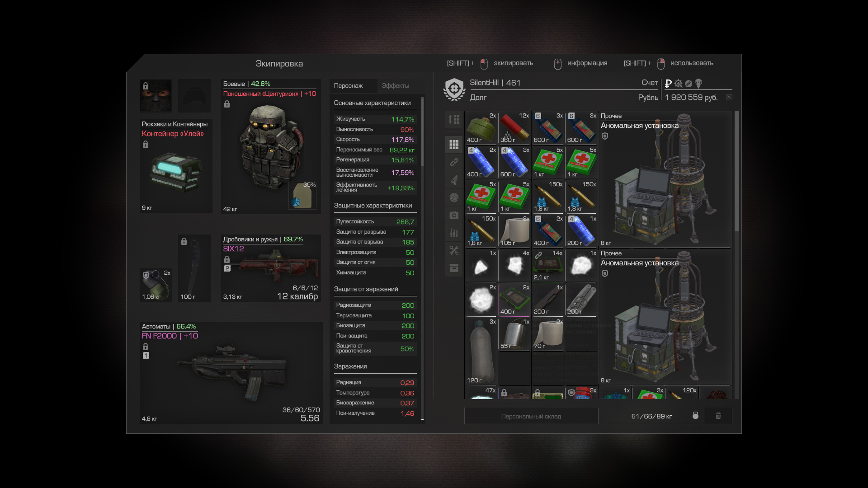The height and width of the screenshot is (488, 868).
Task: Click the inventory list scrollbar
Action: coord(736,172)
